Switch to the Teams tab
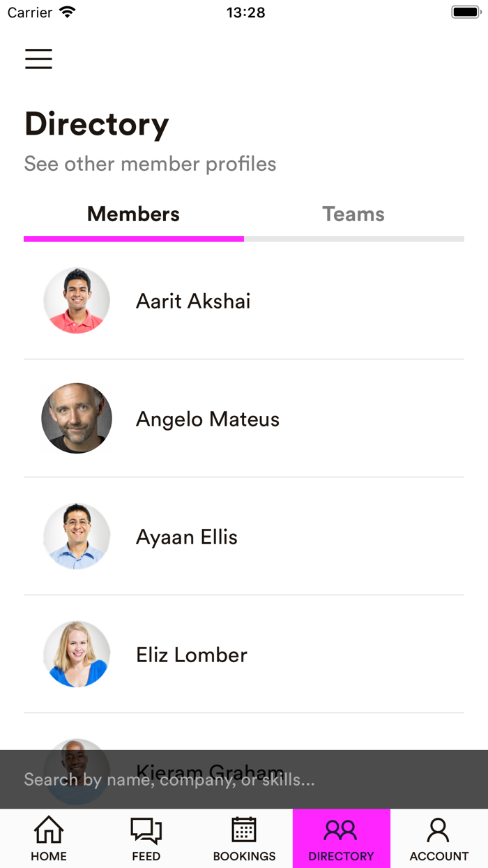 pos(353,214)
